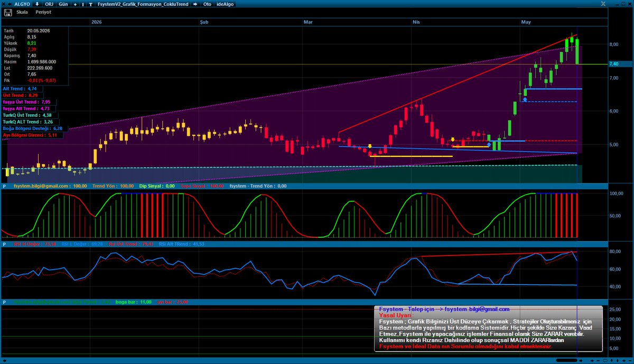This screenshot has width=634, height=364.
Task: Click the down arrow next to ALGYO
Action: tap(37, 4)
